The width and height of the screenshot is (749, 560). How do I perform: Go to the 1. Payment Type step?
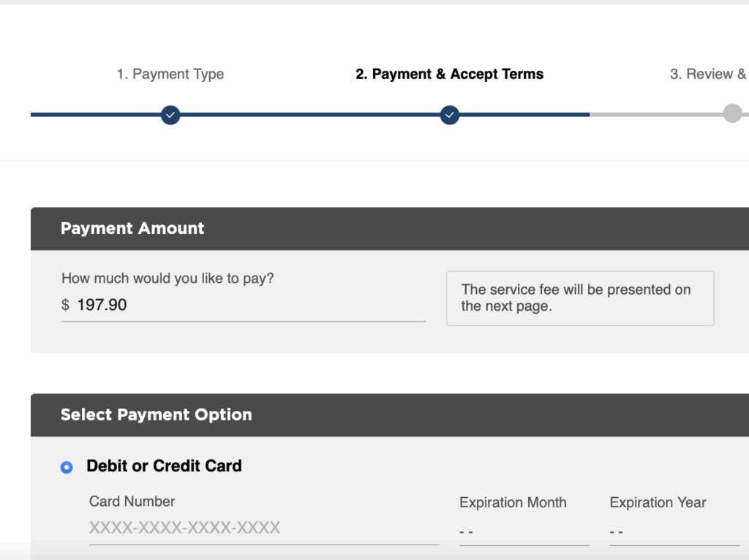[170, 74]
